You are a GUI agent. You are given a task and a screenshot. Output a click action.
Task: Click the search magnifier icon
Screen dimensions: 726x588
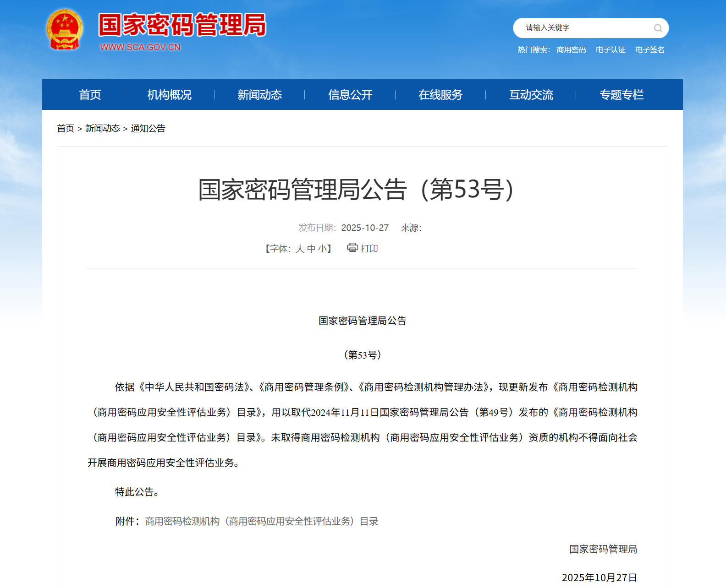[658, 28]
